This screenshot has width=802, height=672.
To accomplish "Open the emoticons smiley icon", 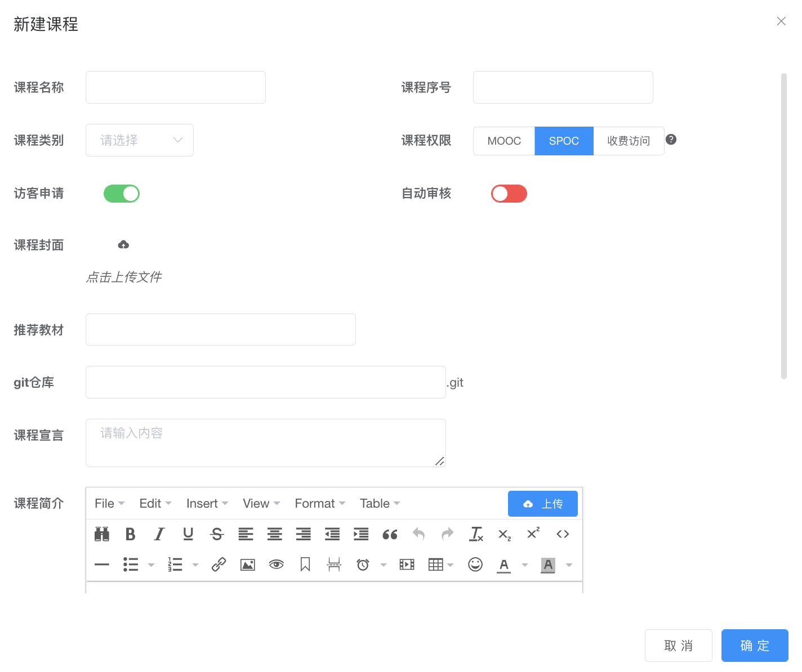I will 475,565.
